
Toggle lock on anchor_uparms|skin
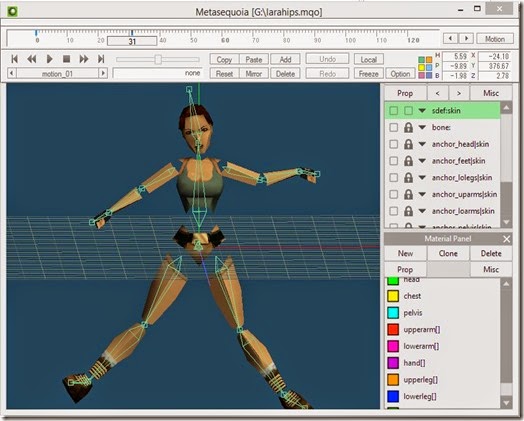(x=408, y=194)
